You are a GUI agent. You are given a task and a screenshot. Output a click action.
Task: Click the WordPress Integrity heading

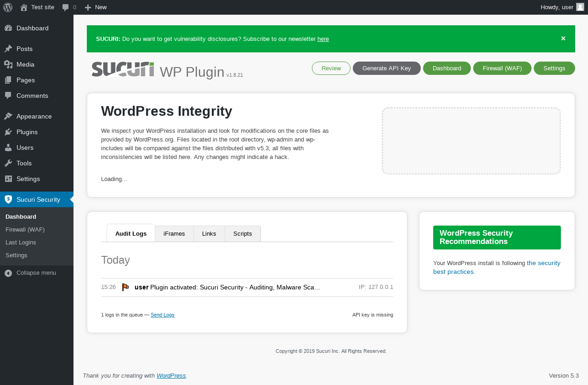(167, 111)
